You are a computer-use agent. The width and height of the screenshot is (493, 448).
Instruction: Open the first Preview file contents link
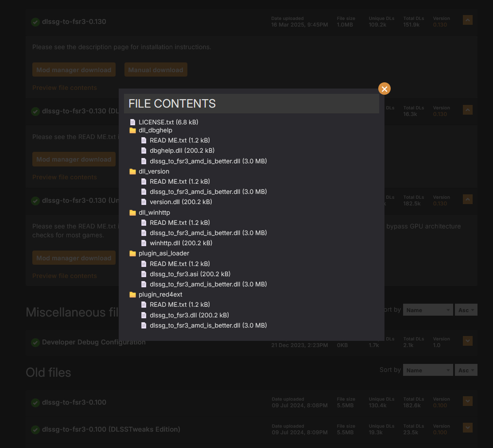click(x=64, y=88)
